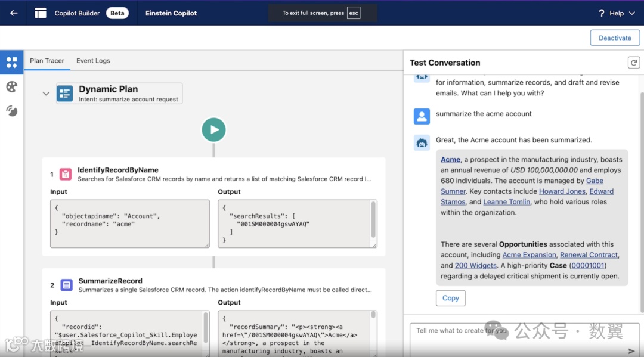Open the Acme Expansion opportunity link
Viewport: 644px width, 357px height.
[529, 255]
